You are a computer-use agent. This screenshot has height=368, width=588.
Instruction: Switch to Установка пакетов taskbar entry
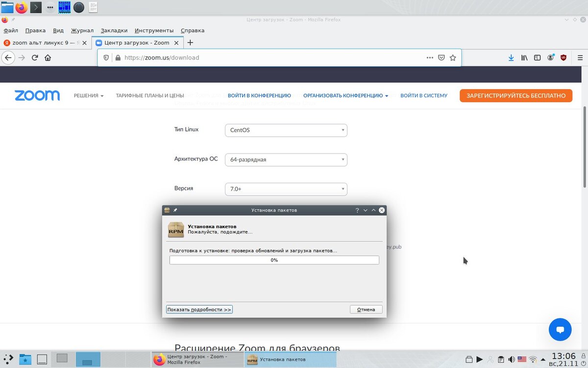point(290,360)
